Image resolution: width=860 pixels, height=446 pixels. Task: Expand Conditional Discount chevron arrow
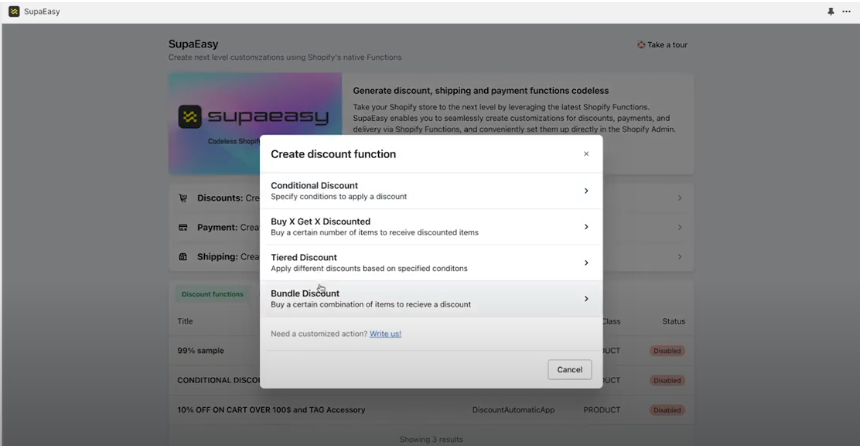coord(586,191)
